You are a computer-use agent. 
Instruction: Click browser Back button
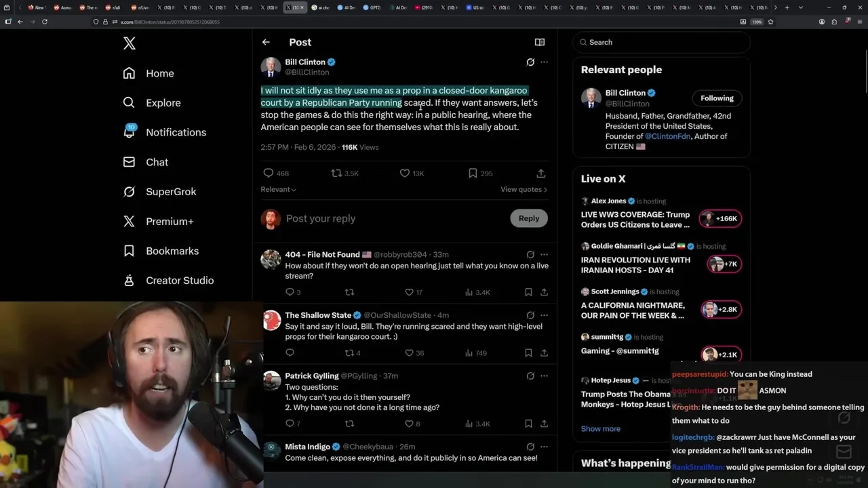click(x=20, y=22)
